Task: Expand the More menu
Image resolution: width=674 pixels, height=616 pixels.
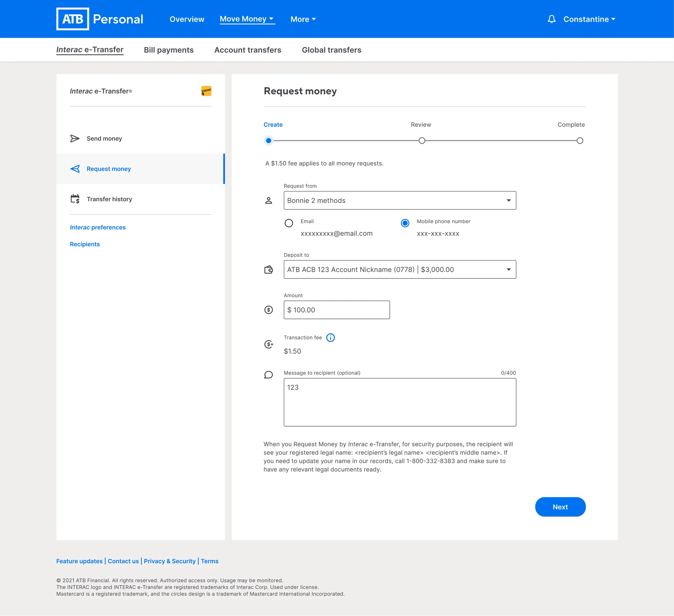Action: [303, 19]
